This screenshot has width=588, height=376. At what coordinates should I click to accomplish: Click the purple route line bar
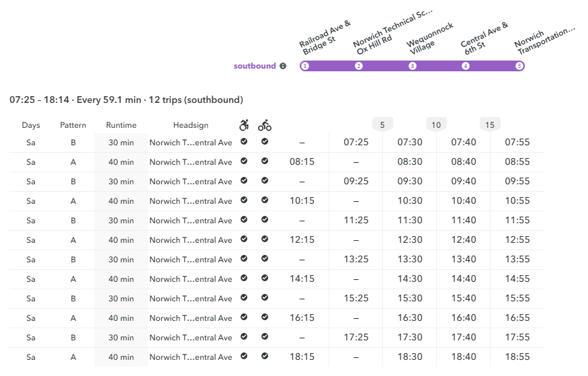[x=412, y=66]
